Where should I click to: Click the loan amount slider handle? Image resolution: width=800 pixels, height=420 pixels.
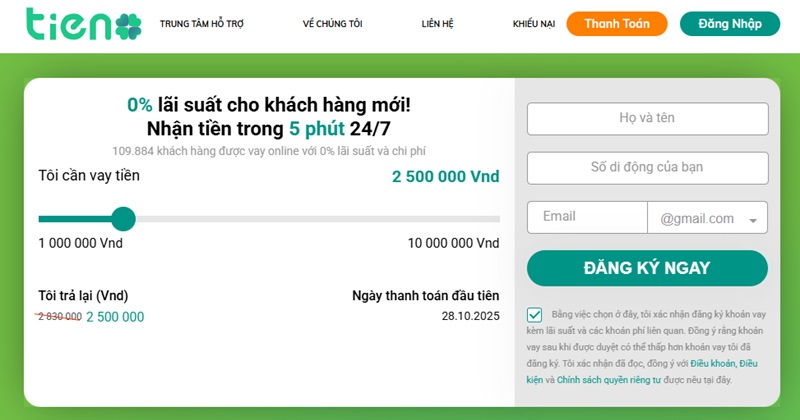point(123,219)
